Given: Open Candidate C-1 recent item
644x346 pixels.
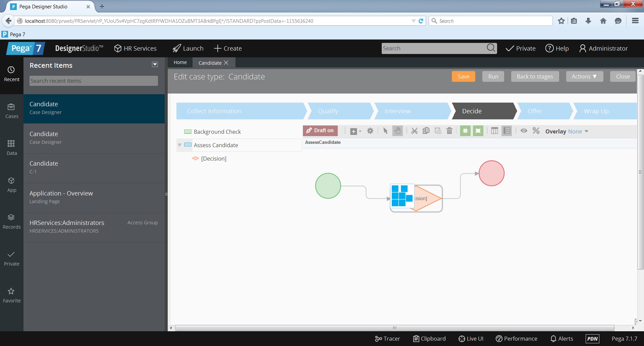Looking at the screenshot, I should tap(94, 168).
